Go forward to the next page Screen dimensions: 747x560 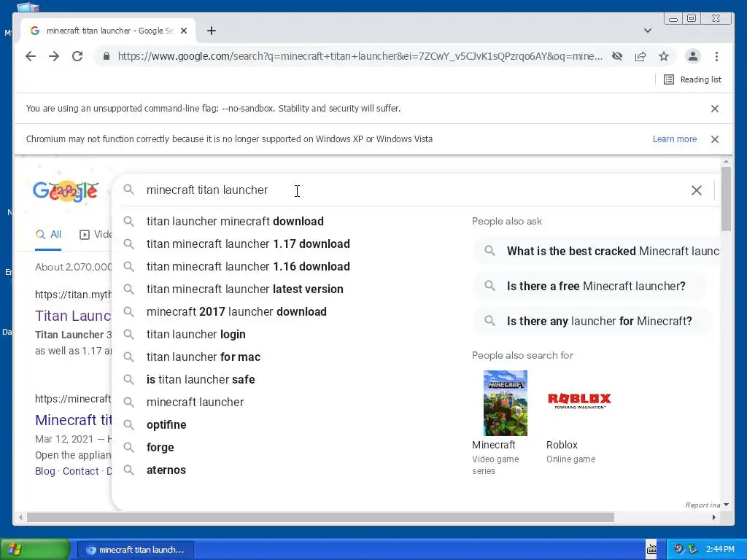click(x=54, y=56)
